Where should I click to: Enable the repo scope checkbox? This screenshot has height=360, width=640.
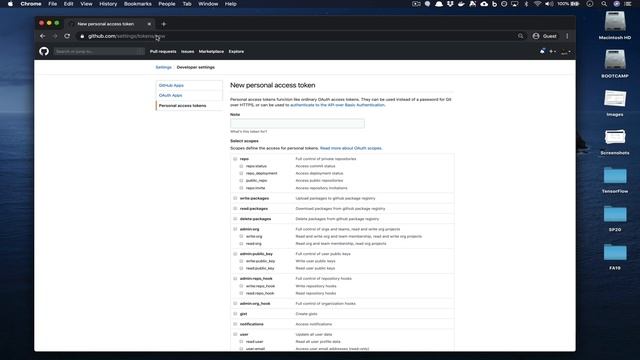coord(235,159)
